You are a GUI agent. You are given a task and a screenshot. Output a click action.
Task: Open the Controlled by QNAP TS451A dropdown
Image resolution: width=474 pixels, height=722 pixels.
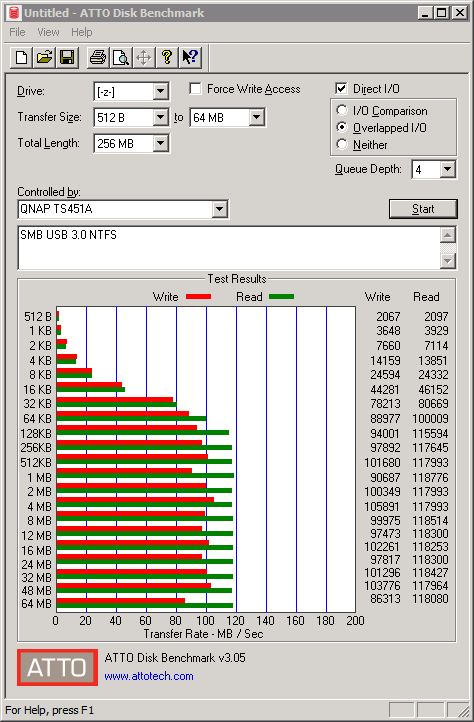coord(219,209)
